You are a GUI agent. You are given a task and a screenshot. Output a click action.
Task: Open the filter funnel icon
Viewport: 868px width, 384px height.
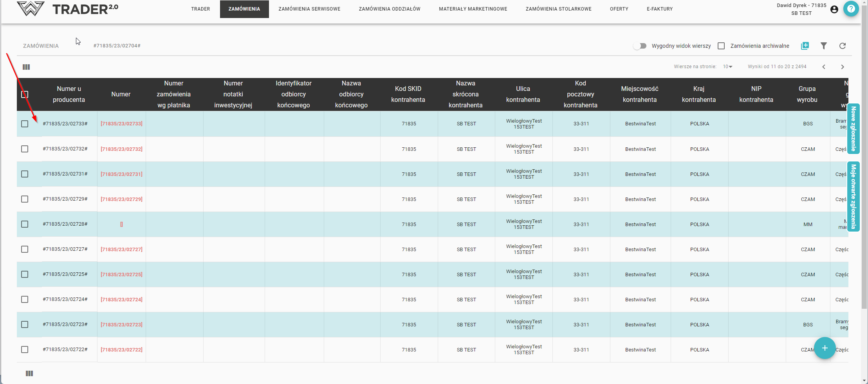click(823, 46)
